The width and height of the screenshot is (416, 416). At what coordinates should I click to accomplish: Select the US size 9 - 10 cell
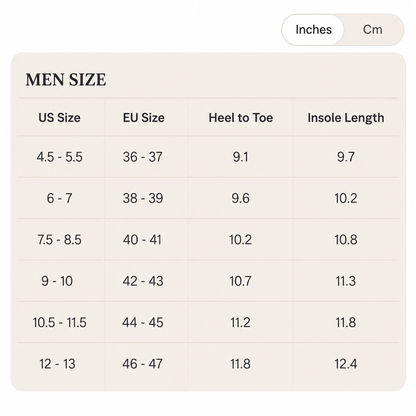coord(57,281)
